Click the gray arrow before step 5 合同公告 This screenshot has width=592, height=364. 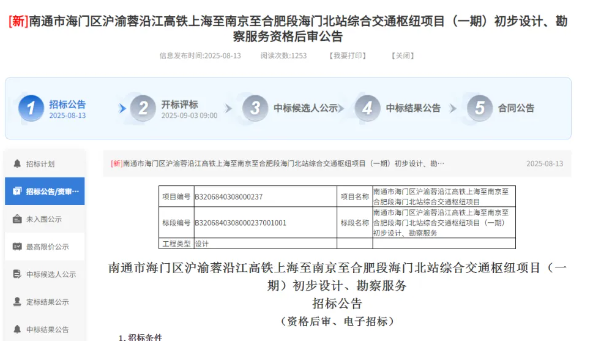(453, 108)
